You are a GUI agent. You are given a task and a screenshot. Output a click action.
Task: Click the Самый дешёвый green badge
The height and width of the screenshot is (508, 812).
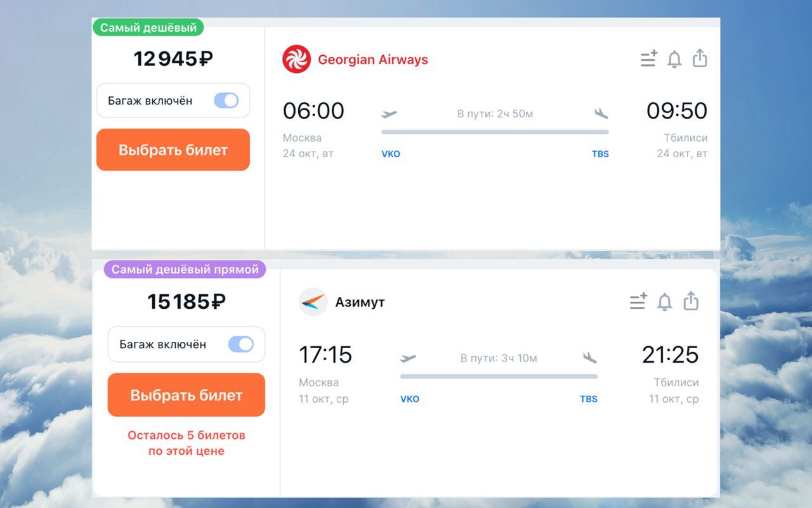(148, 28)
